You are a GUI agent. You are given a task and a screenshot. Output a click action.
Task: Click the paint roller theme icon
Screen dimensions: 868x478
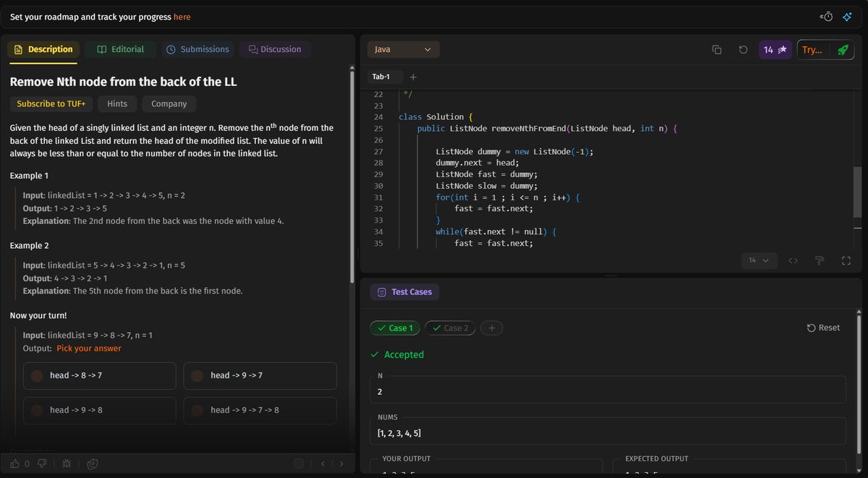click(x=820, y=260)
